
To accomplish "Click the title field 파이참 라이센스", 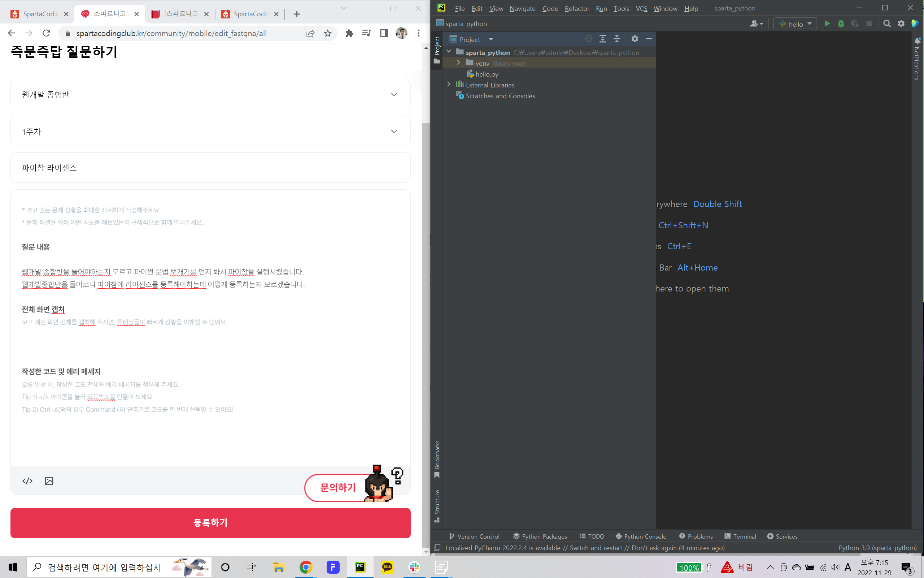I will 210,167.
